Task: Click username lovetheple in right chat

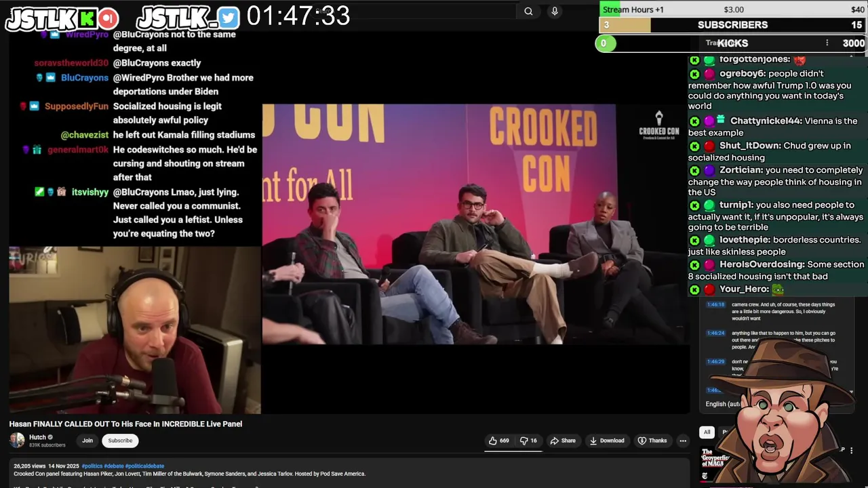Action: pyautogui.click(x=745, y=240)
